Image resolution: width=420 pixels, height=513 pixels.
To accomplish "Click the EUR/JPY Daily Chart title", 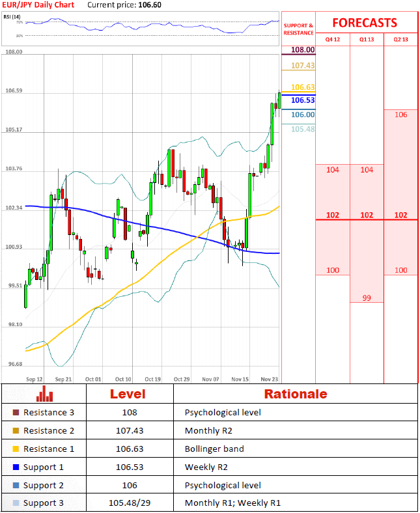I will [37, 5].
